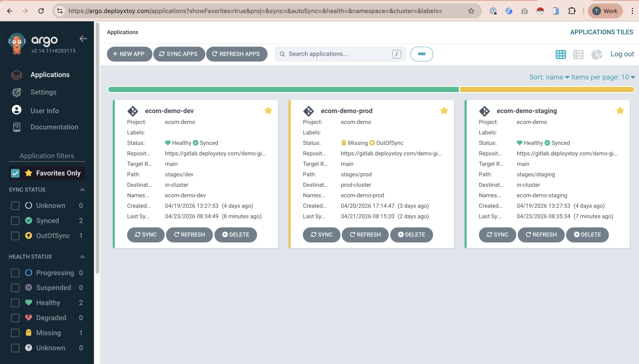Viewport: 639px width, 364px height.
Task: Collapse the sidebar with the back arrow
Action: (83, 39)
